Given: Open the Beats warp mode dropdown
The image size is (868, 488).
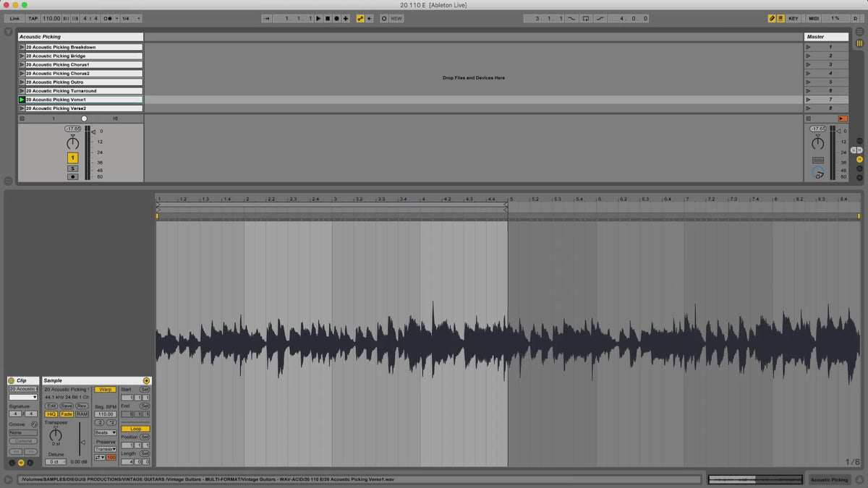Looking at the screenshot, I should pyautogui.click(x=105, y=432).
